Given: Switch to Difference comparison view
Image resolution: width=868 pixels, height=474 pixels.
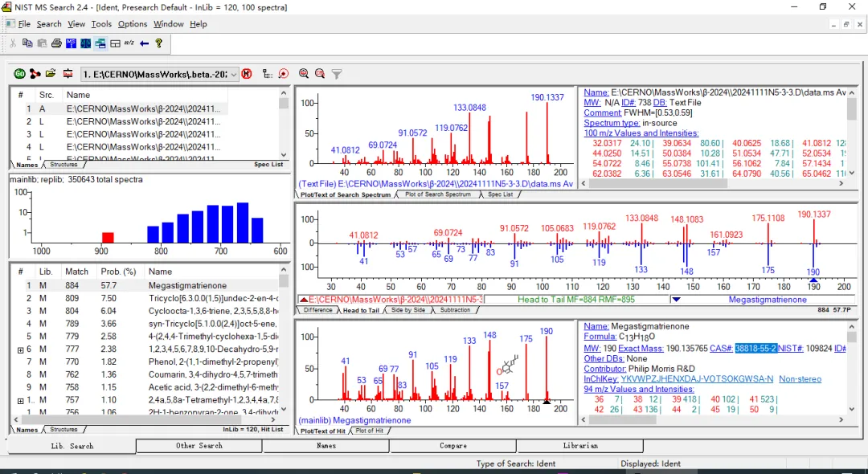Looking at the screenshot, I should pyautogui.click(x=317, y=310).
